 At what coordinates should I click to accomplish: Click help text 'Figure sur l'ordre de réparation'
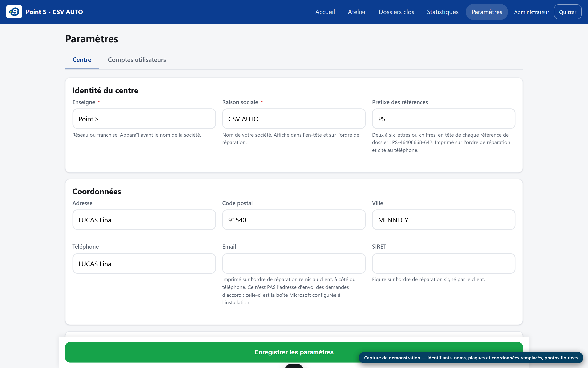(x=428, y=279)
